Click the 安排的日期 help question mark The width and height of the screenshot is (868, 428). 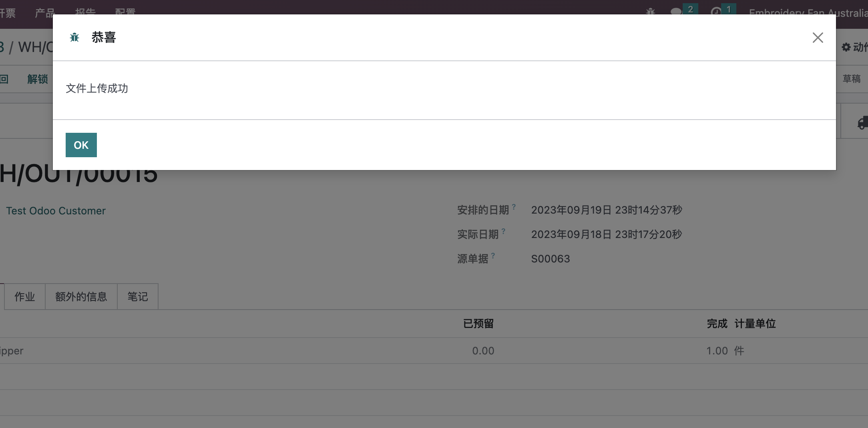coord(514,206)
